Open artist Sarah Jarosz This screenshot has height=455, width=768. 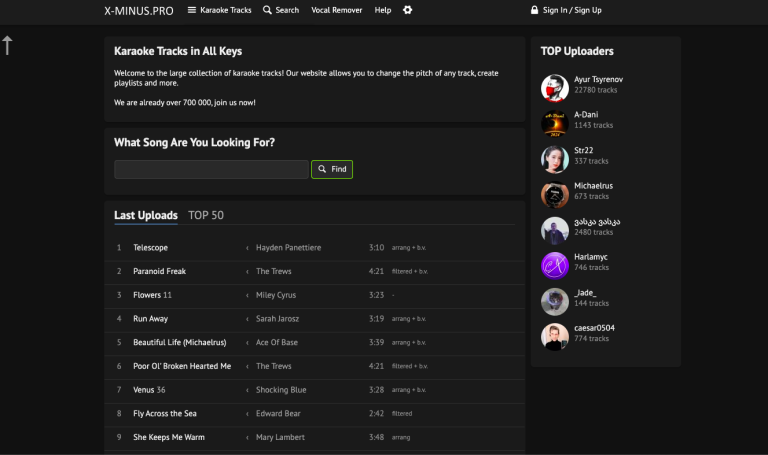(277, 318)
